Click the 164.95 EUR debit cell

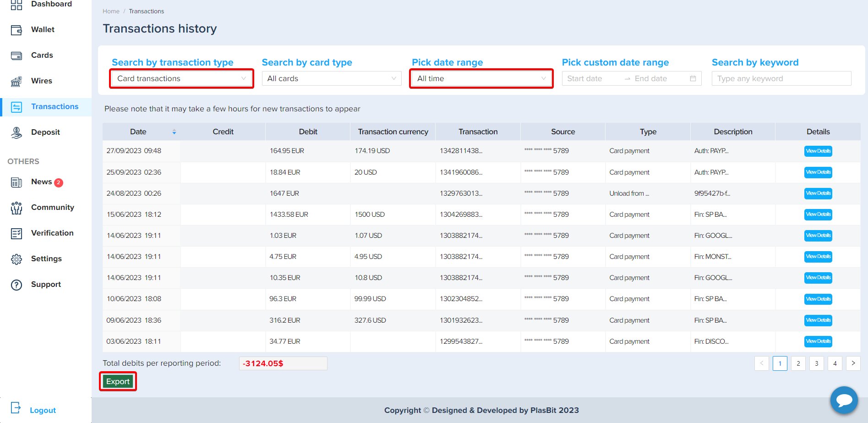click(x=308, y=151)
